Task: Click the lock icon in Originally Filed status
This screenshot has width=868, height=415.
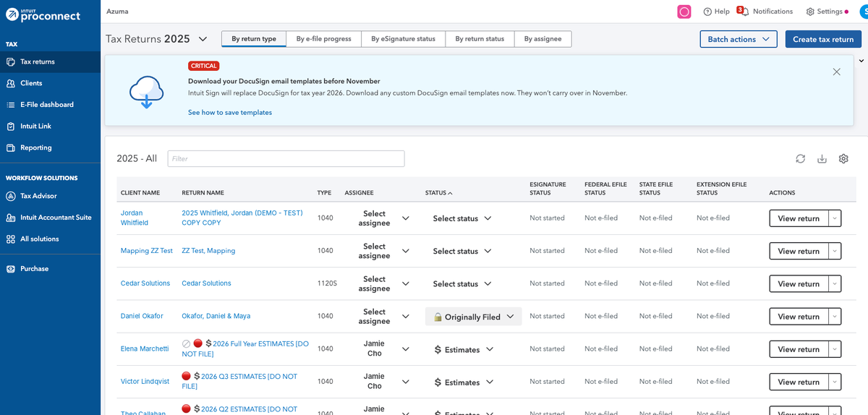Action: 438,317
